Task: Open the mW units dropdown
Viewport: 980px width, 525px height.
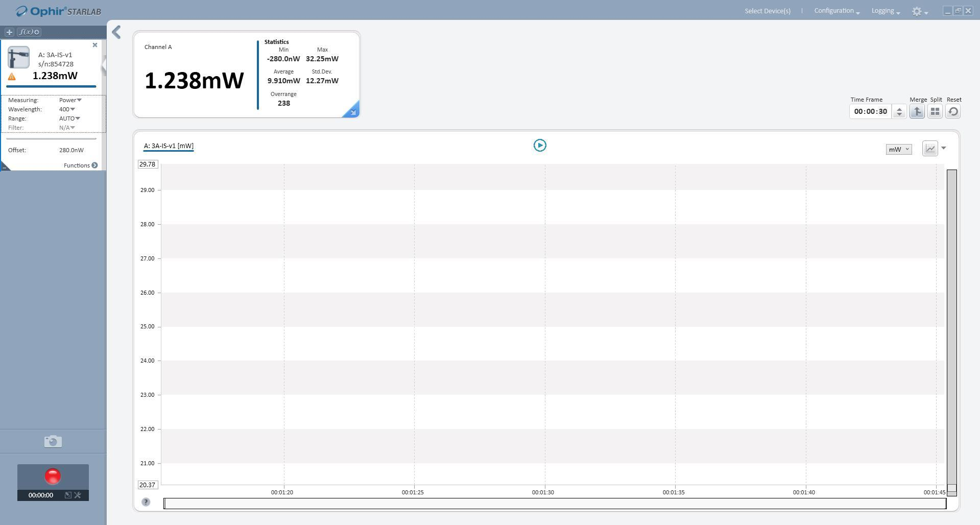Action: click(898, 149)
